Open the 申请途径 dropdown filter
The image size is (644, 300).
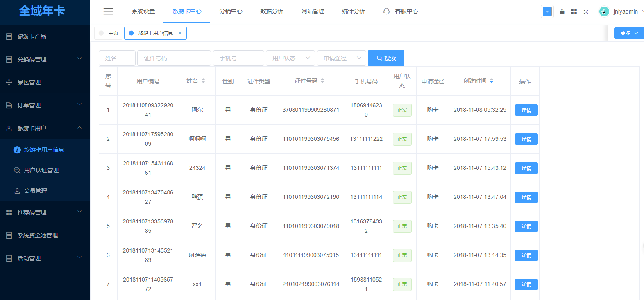[x=342, y=58]
